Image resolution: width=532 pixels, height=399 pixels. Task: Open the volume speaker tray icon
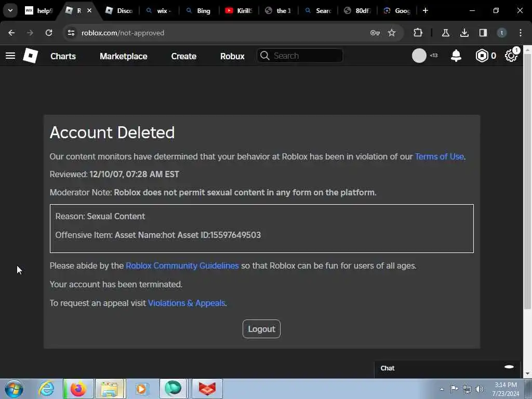pos(480,389)
